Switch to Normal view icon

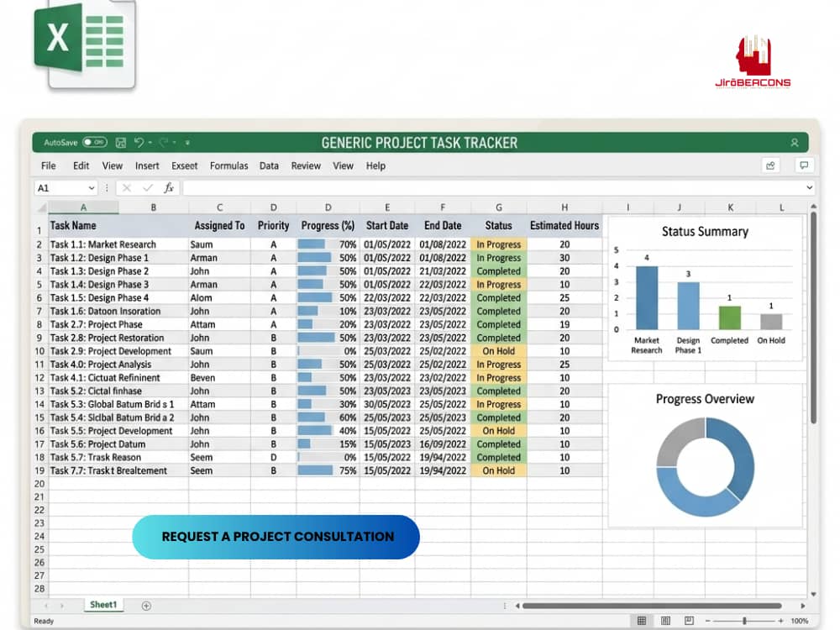[642, 621]
